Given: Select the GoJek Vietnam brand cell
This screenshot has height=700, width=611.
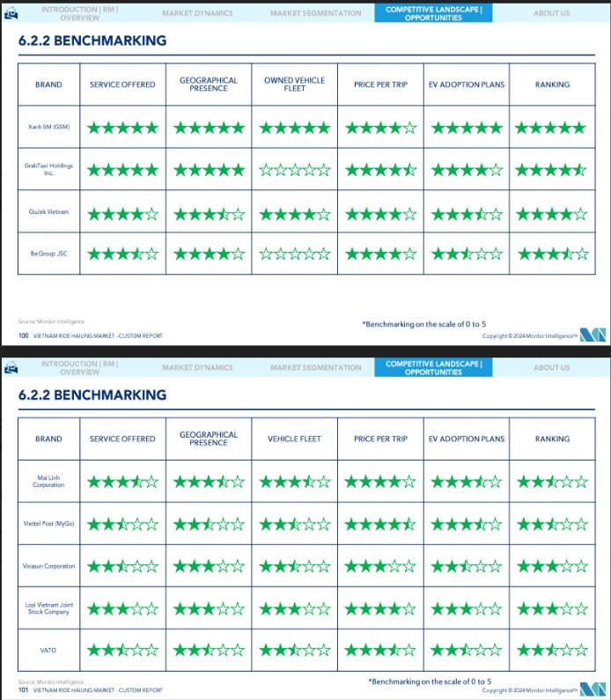Looking at the screenshot, I should [48, 211].
